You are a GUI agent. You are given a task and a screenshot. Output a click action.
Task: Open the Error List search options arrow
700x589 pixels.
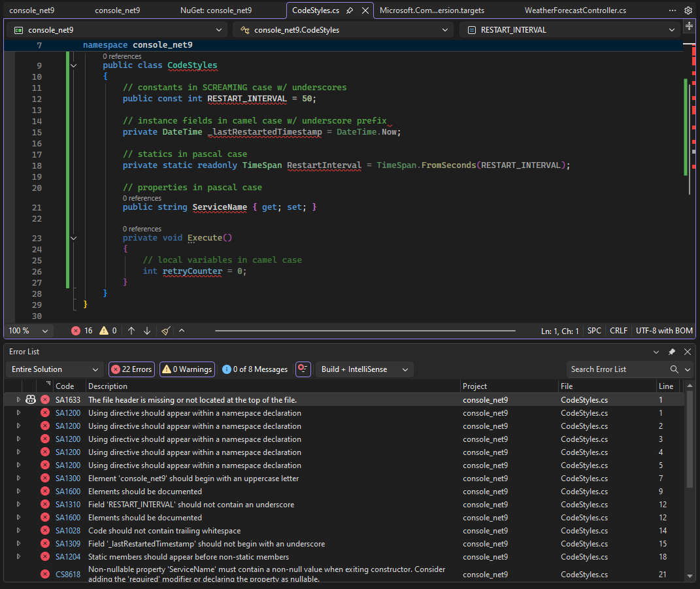688,369
